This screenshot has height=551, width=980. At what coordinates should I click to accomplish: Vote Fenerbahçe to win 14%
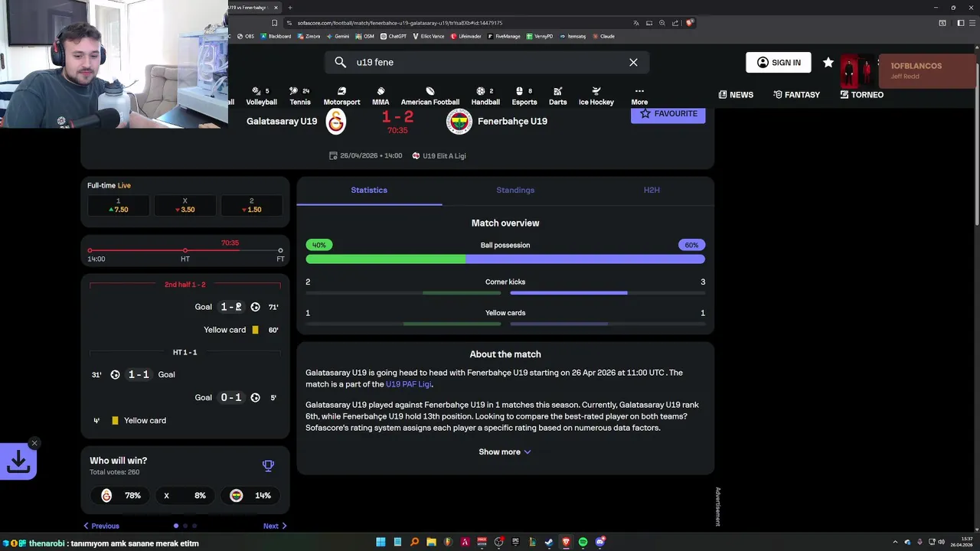(x=251, y=495)
